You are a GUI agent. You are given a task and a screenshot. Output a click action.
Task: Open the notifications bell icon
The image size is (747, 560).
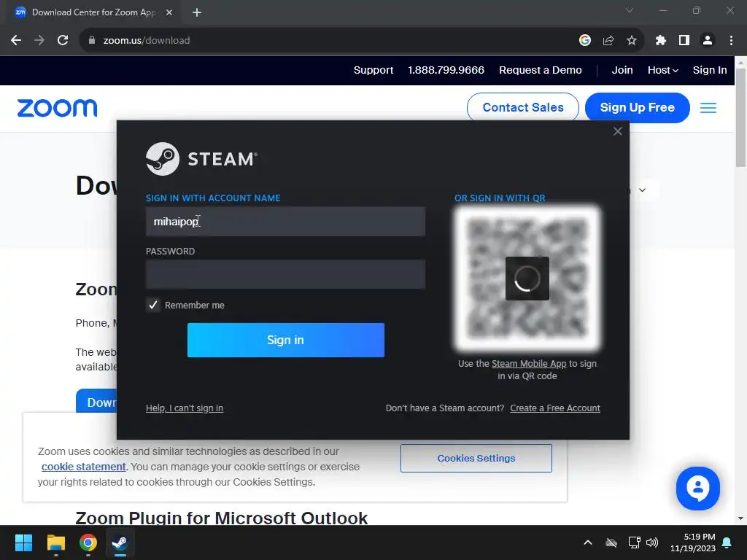pos(727,542)
